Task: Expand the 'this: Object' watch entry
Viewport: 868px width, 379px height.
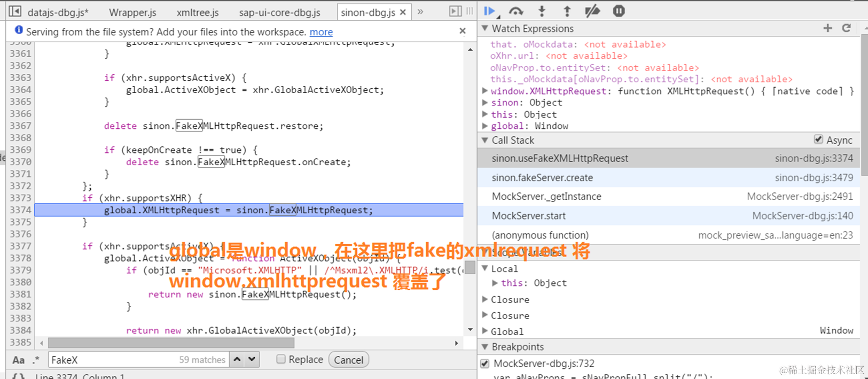Action: click(485, 114)
